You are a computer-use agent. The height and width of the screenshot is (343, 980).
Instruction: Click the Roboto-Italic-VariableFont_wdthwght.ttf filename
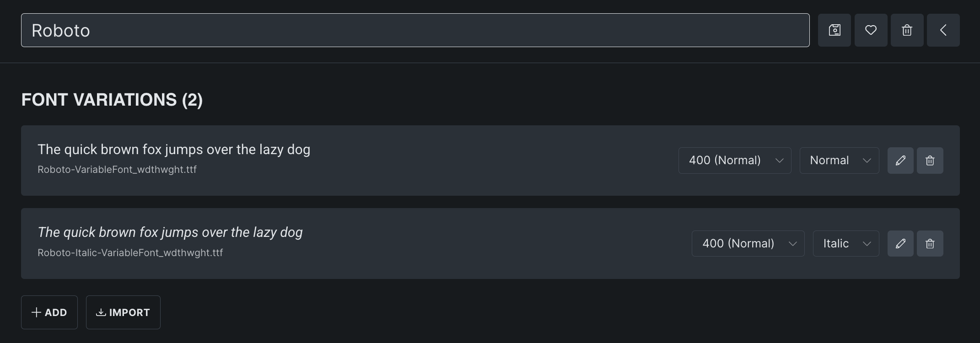130,252
